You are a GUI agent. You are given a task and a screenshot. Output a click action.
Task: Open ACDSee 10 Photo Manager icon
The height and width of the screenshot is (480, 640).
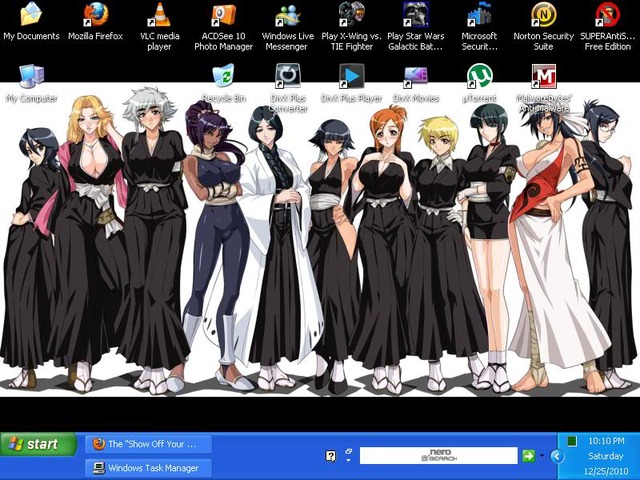coord(223,14)
